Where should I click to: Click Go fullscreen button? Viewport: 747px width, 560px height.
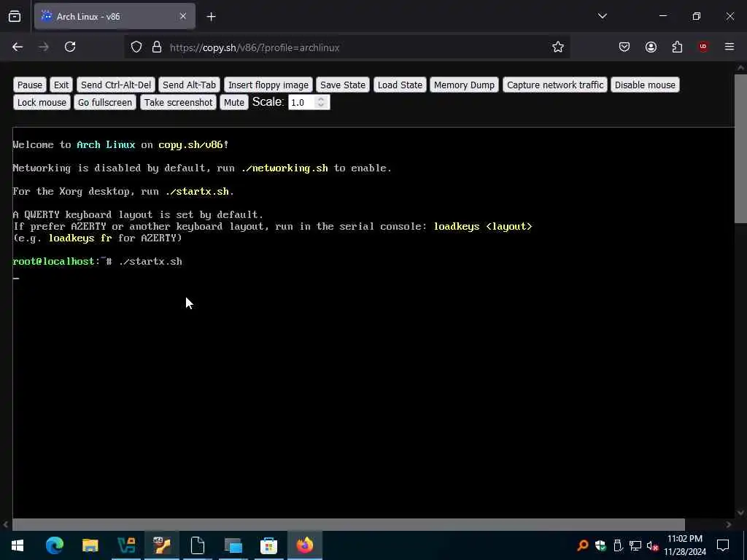105,102
